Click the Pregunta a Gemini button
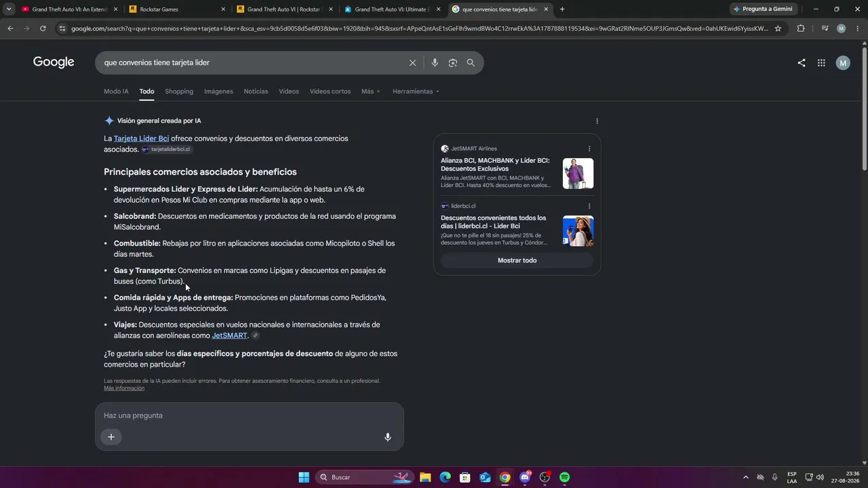This screenshot has height=488, width=868. coord(763,9)
